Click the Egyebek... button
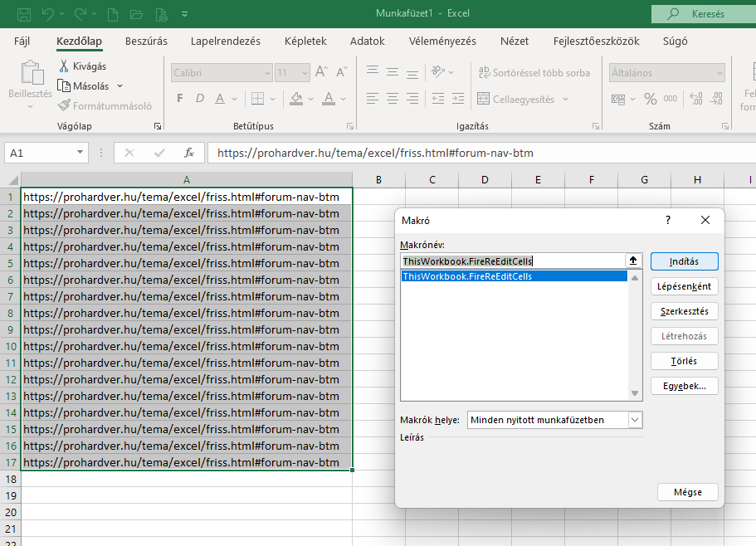The image size is (756, 546). click(684, 386)
